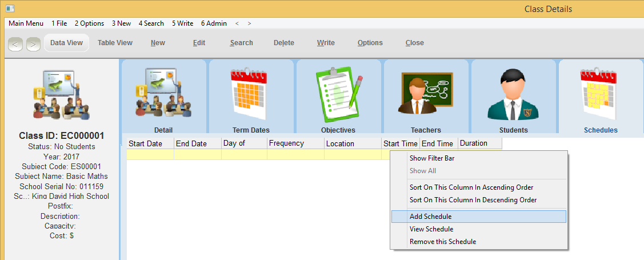The image size is (644, 260).
Task: Select Sort On This Column In Ascending Order
Action: tap(471, 187)
